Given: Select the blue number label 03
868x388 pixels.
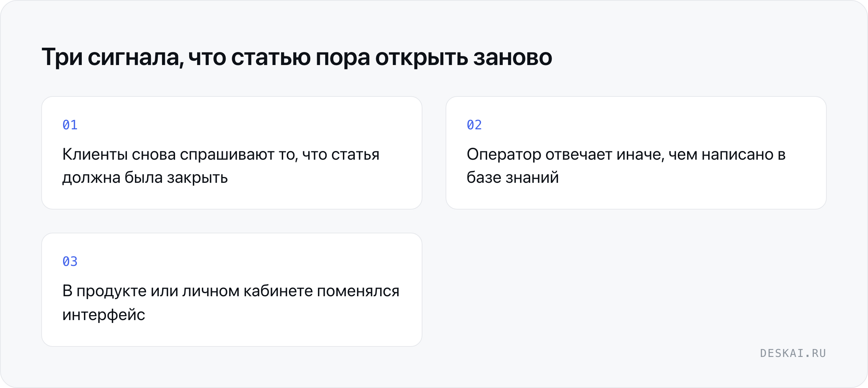Looking at the screenshot, I should [70, 262].
